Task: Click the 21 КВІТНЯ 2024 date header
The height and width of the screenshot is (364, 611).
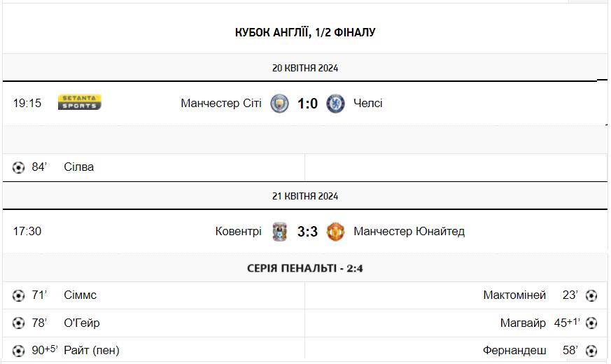Action: tap(305, 197)
